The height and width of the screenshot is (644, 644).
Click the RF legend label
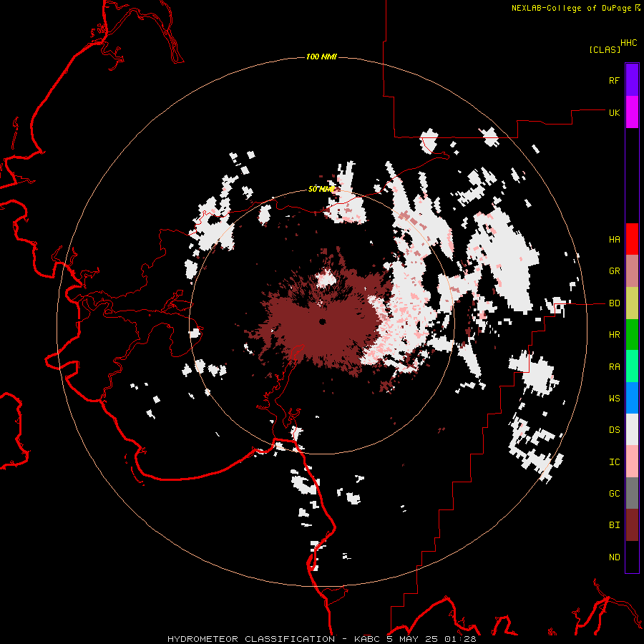pyautogui.click(x=614, y=80)
